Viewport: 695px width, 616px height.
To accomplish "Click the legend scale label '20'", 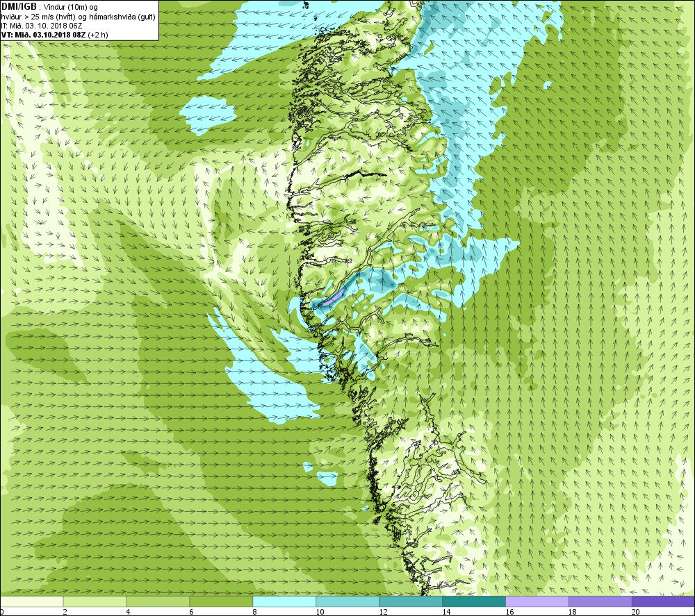I will [x=636, y=612].
